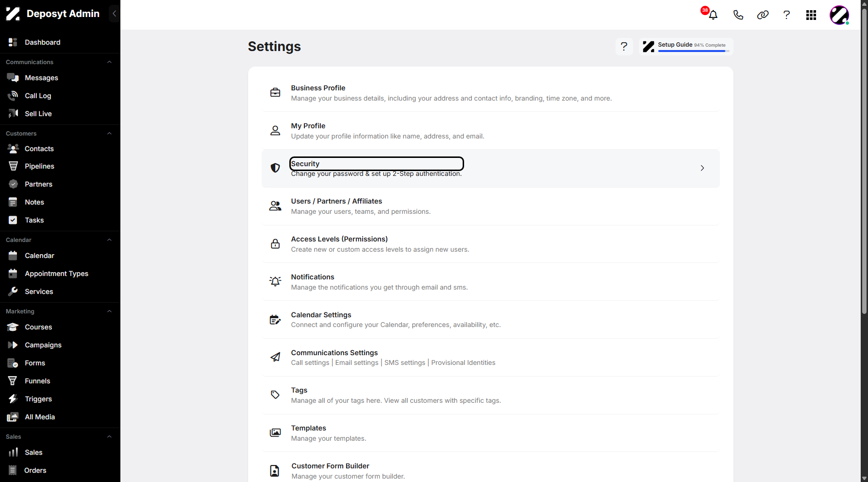
Task: Click the Access Levels padlock icon
Action: [275, 244]
